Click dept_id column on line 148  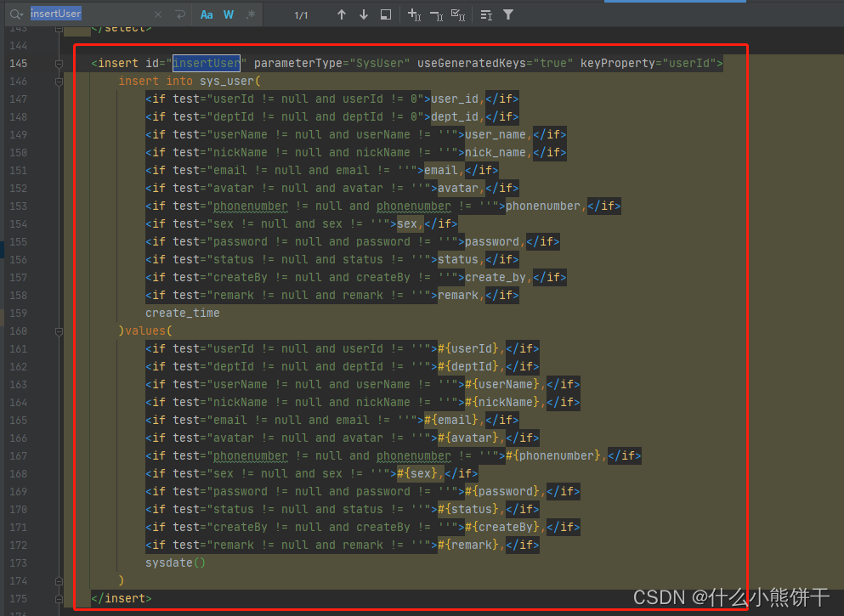tap(454, 116)
